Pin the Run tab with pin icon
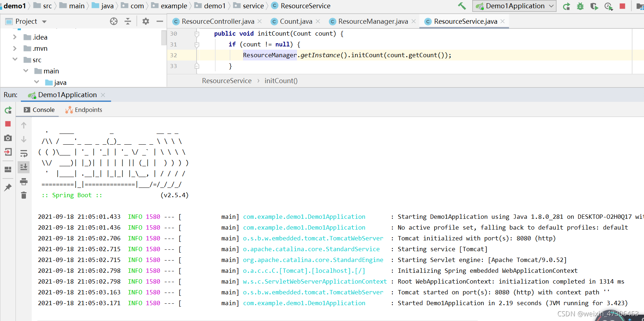Viewport: 644px width, 321px height. click(x=8, y=187)
